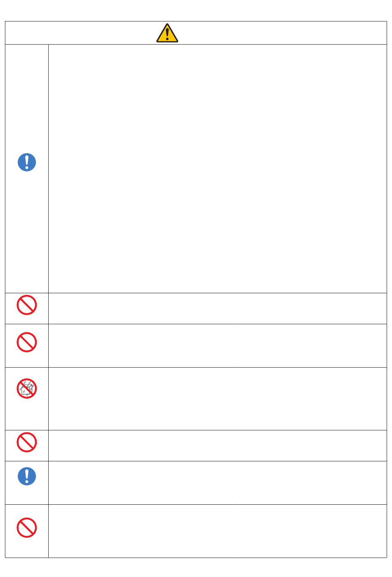
Task: Click the blank description cell beside the large blue exclamation
Action: point(217,169)
